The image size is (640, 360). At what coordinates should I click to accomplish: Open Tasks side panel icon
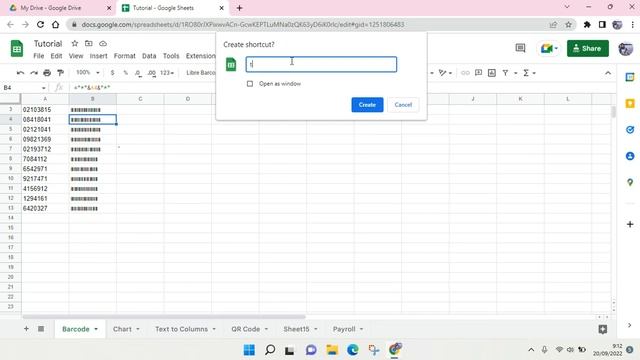coord(630,130)
